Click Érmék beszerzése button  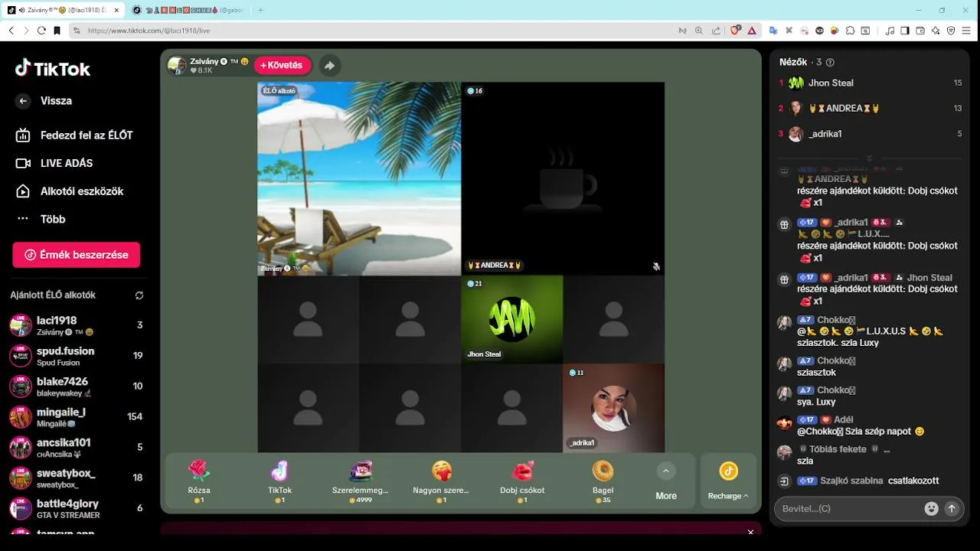(x=77, y=255)
